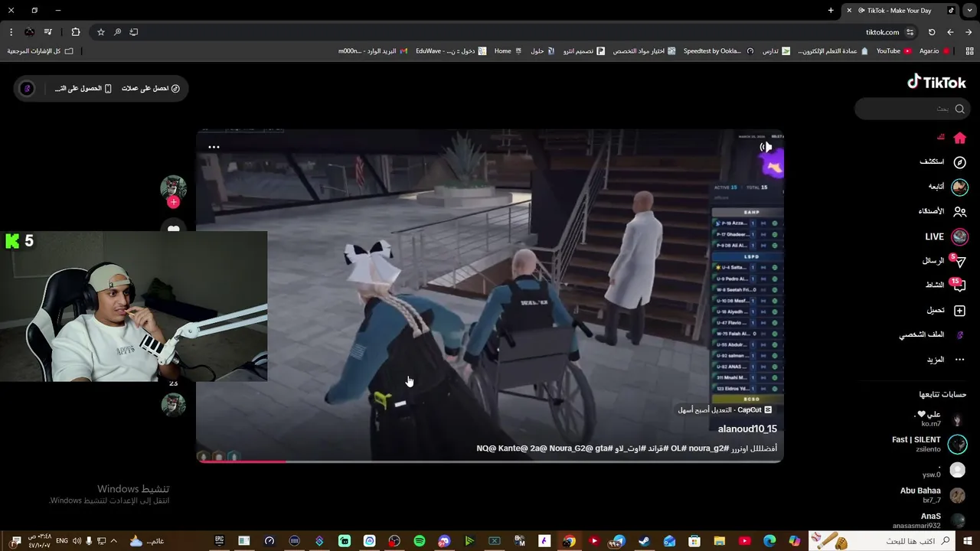Open Spotify from the taskbar
Screen dimensions: 980x551
click(x=420, y=541)
